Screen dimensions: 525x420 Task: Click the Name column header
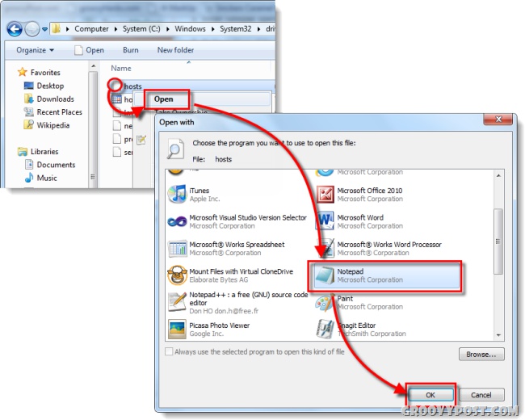click(x=121, y=69)
